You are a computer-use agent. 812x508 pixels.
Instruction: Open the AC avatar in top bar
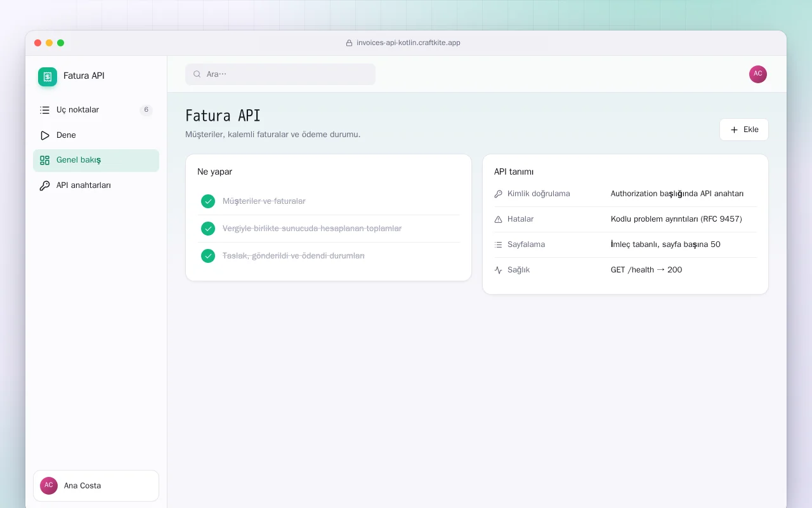[758, 74]
